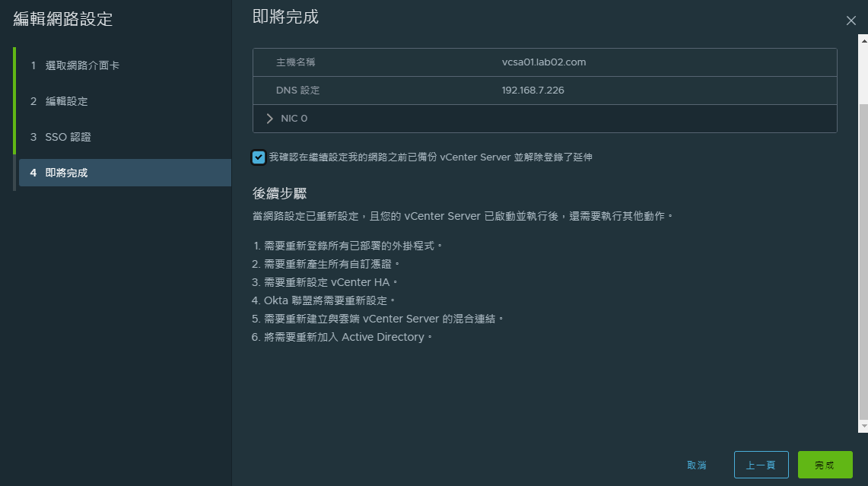Image resolution: width=868 pixels, height=486 pixels.
Task: Click the green 完成 finish button
Action: [x=825, y=465]
